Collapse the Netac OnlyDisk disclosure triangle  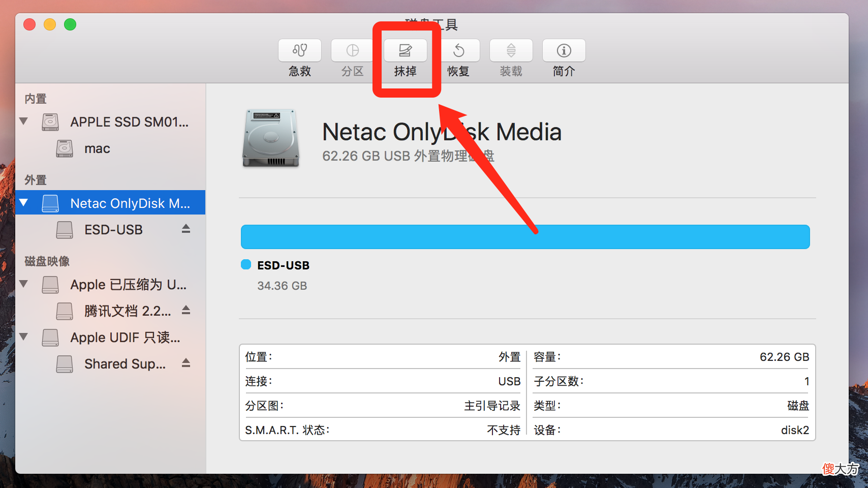click(23, 202)
